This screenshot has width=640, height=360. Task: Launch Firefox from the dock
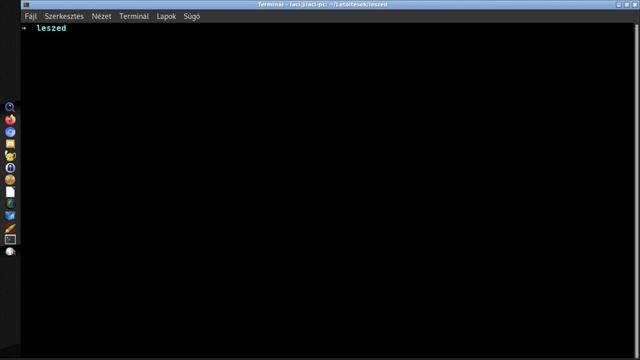coord(10,120)
